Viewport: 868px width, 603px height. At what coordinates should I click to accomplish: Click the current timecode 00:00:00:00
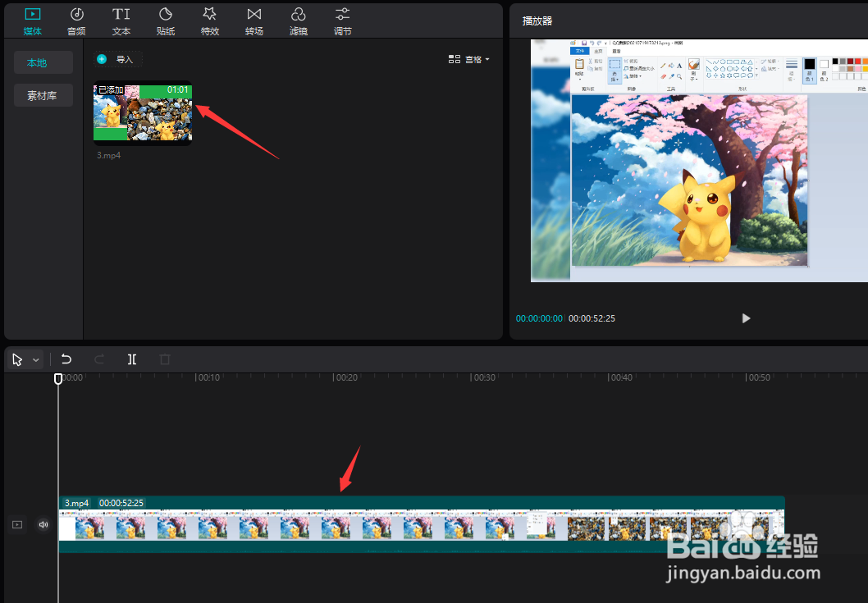point(539,318)
